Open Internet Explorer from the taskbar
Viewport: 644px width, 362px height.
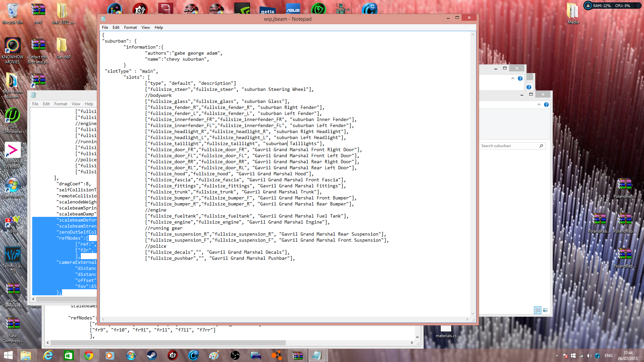48,355
